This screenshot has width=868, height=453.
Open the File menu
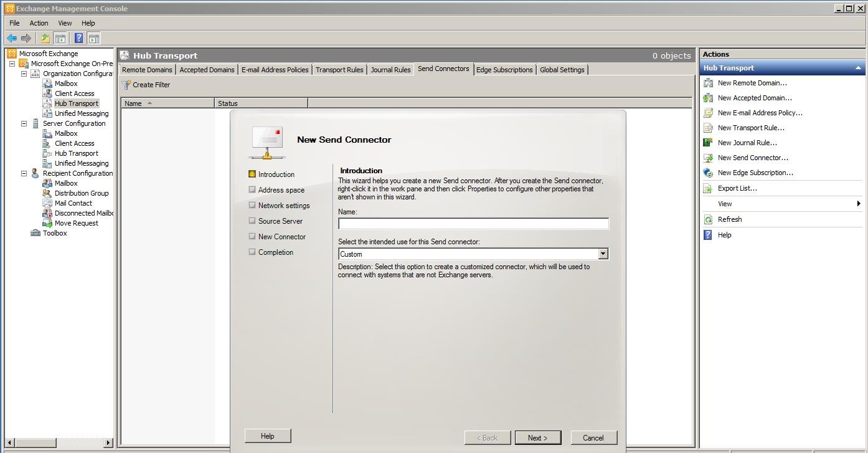click(14, 23)
